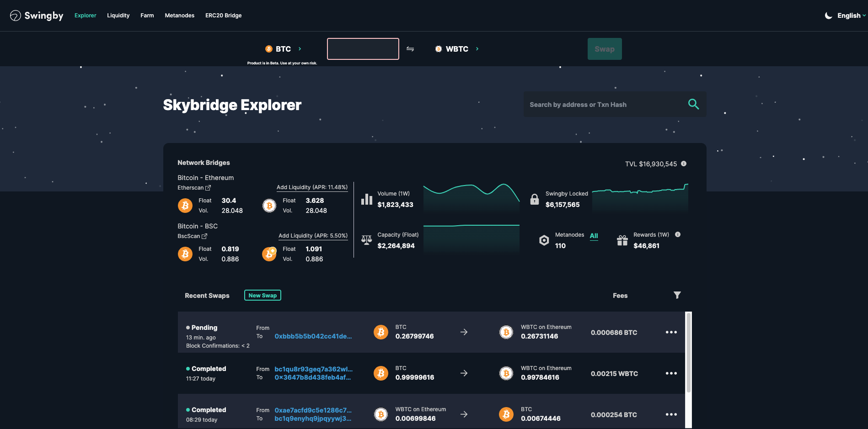The width and height of the screenshot is (868, 429).
Task: Open more options for the 11:27 swap
Action: pos(671,373)
